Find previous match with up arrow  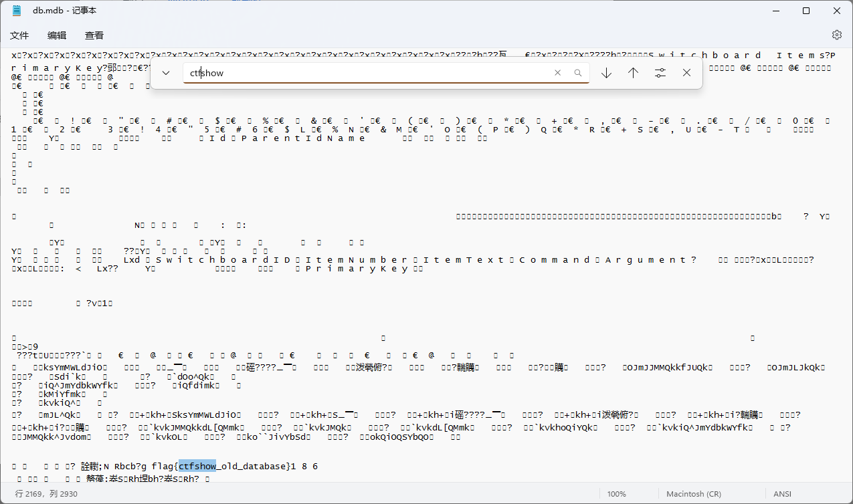click(x=633, y=73)
